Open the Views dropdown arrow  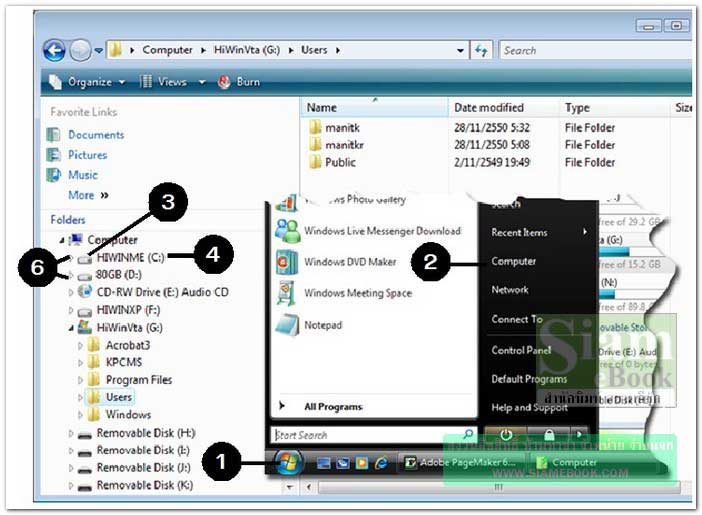pos(202,82)
